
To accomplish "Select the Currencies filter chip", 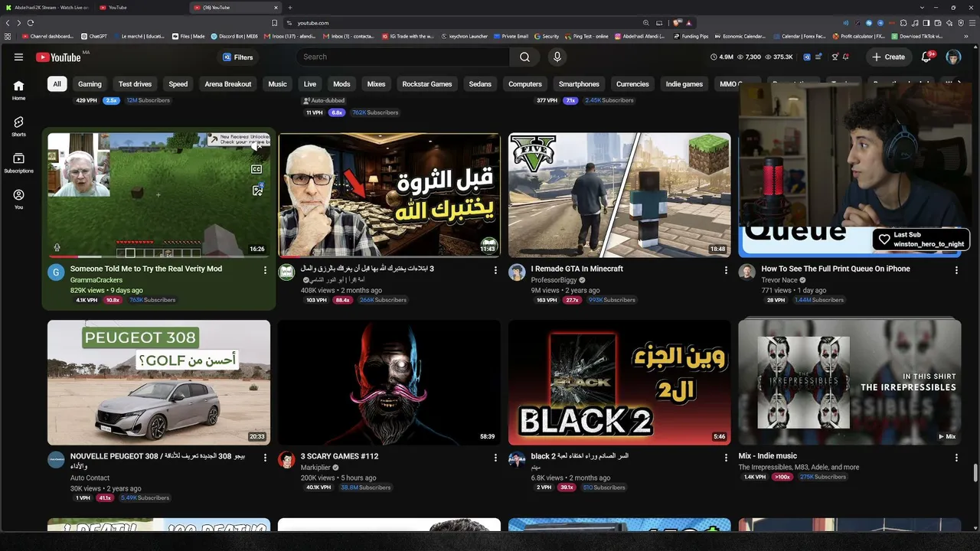I will pyautogui.click(x=632, y=84).
